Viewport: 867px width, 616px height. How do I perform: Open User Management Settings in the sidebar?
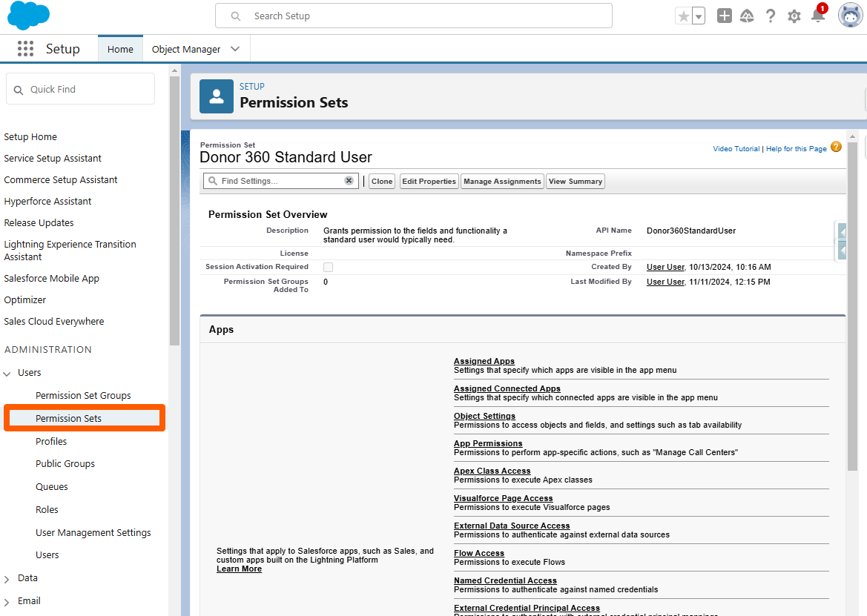(93, 532)
